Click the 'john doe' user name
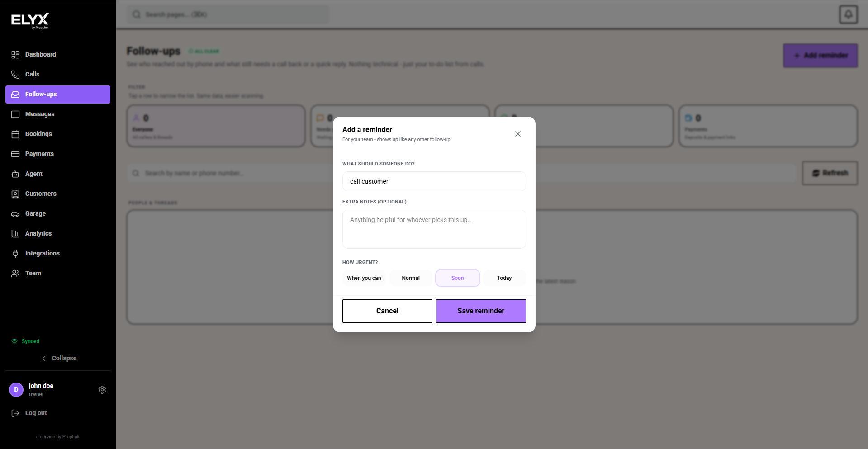 (41, 386)
